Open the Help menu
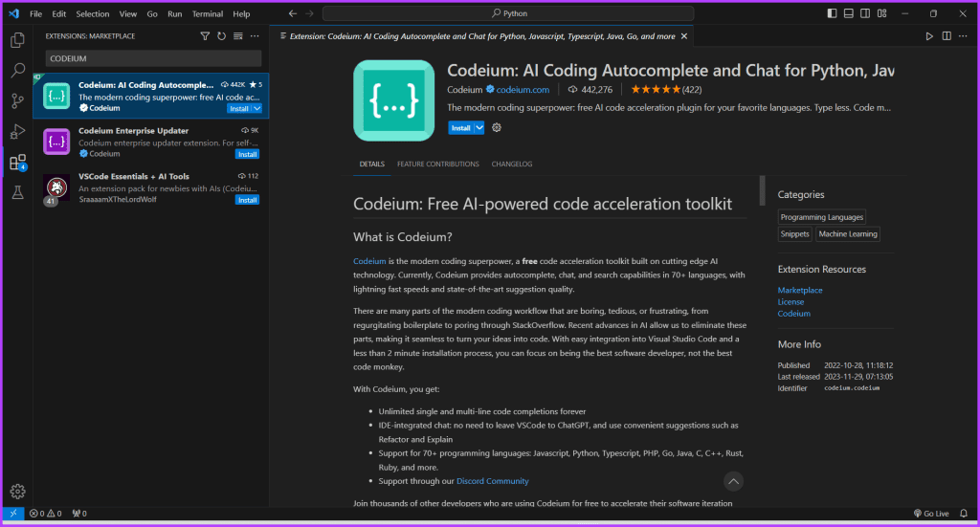The image size is (980, 527). point(241,13)
